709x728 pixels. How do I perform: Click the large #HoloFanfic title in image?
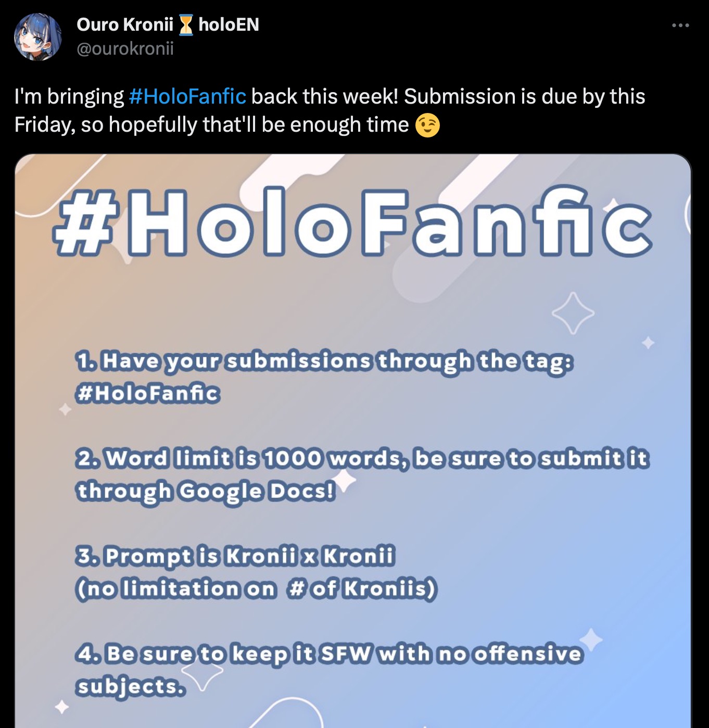pos(352,221)
